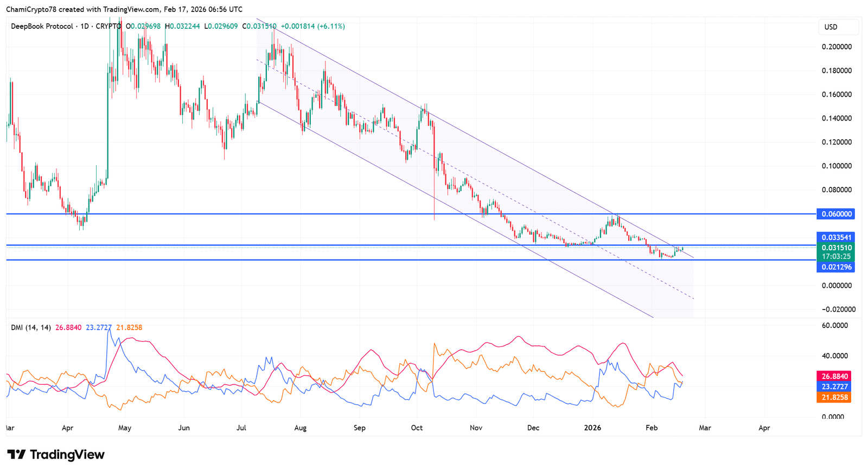Screen dimensions: 868x473
Task: Select the 1D interval label
Action: pyautogui.click(x=84, y=26)
